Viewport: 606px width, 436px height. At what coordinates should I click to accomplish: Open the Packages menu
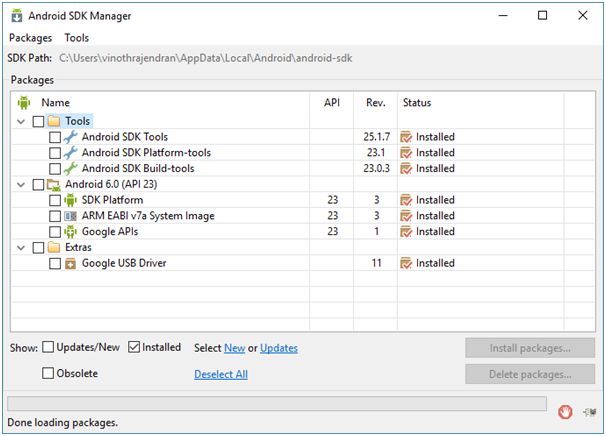30,38
